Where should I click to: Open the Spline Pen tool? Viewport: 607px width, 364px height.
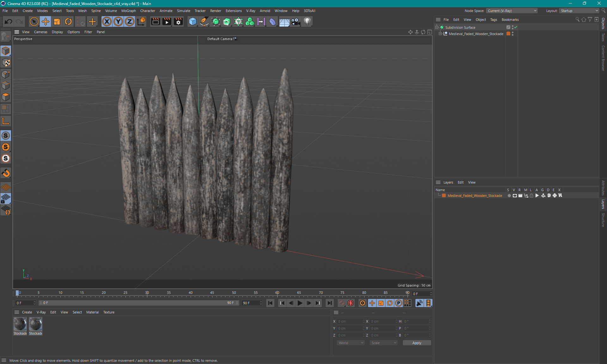tap(204, 21)
